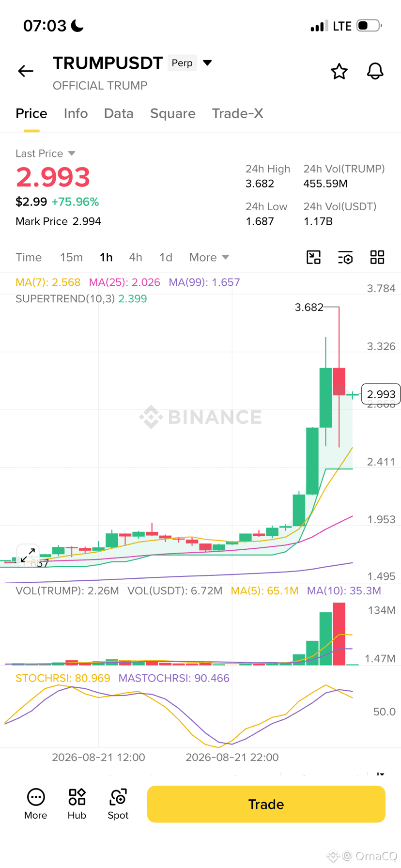Viewport: 401px width, 868px height.
Task: Add TRUMPUSDT to favorites with star icon
Action: 339,71
